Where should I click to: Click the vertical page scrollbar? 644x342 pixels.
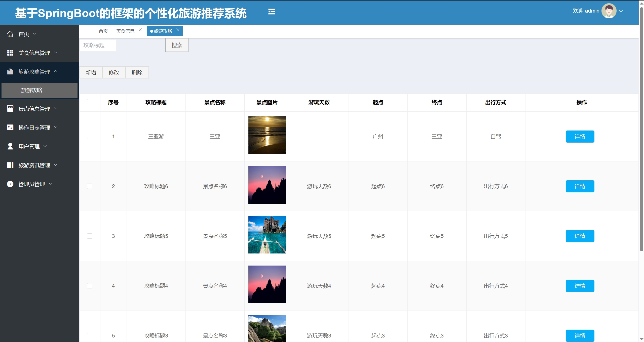click(x=641, y=129)
